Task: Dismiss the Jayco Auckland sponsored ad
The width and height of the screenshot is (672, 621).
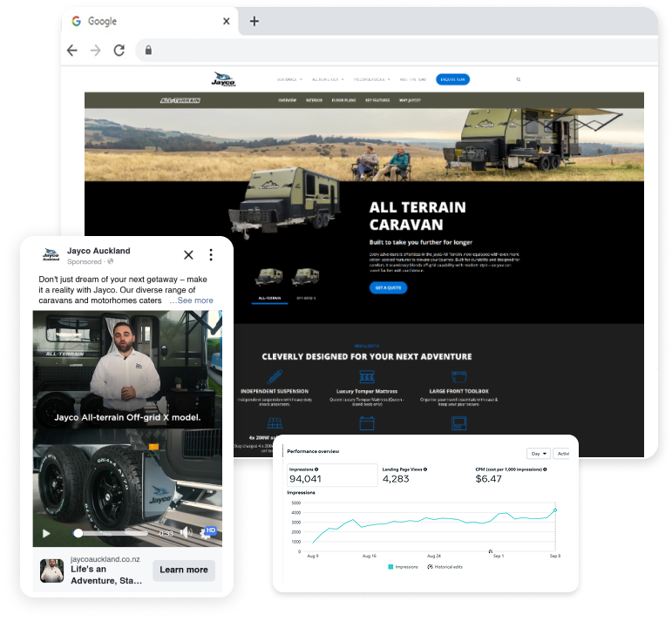Action: tap(188, 255)
